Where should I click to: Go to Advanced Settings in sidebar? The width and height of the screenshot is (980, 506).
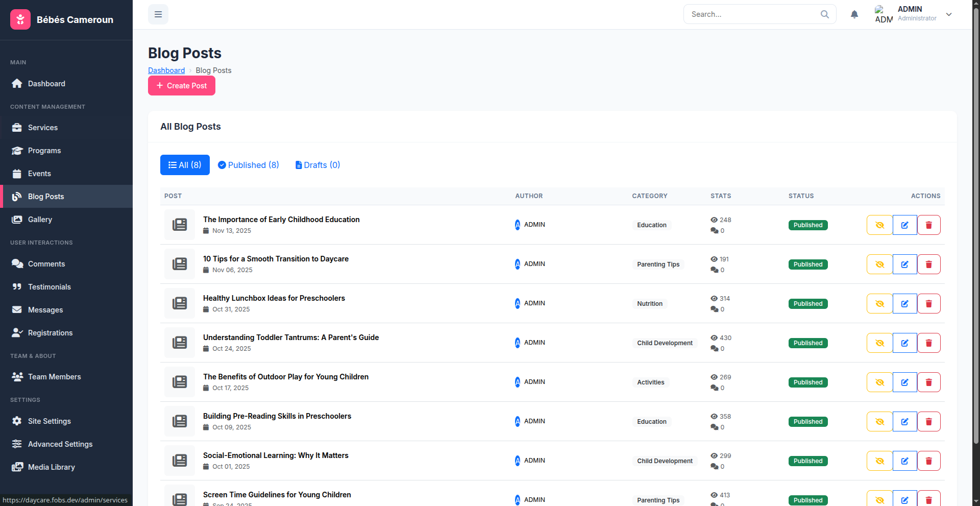click(60, 444)
